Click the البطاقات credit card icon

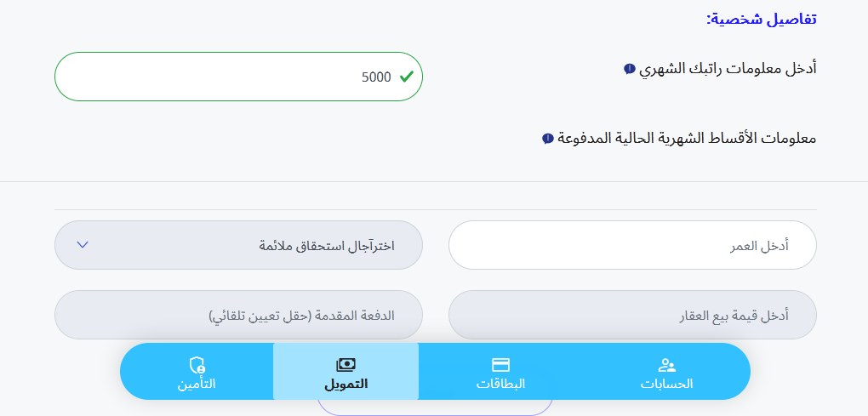point(500,365)
